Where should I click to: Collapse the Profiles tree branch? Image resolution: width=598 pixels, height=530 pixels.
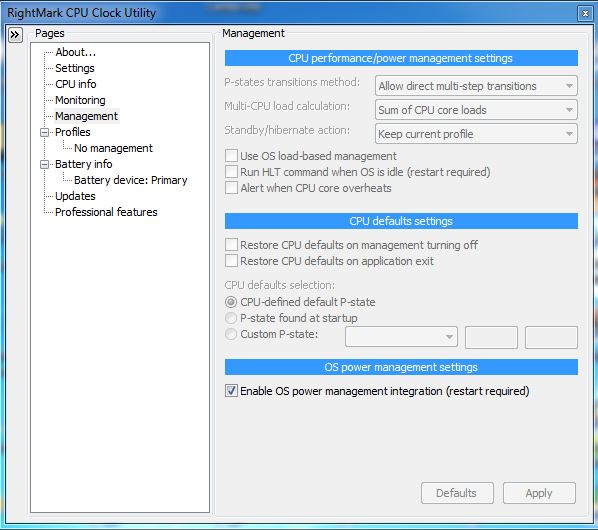tap(45, 132)
